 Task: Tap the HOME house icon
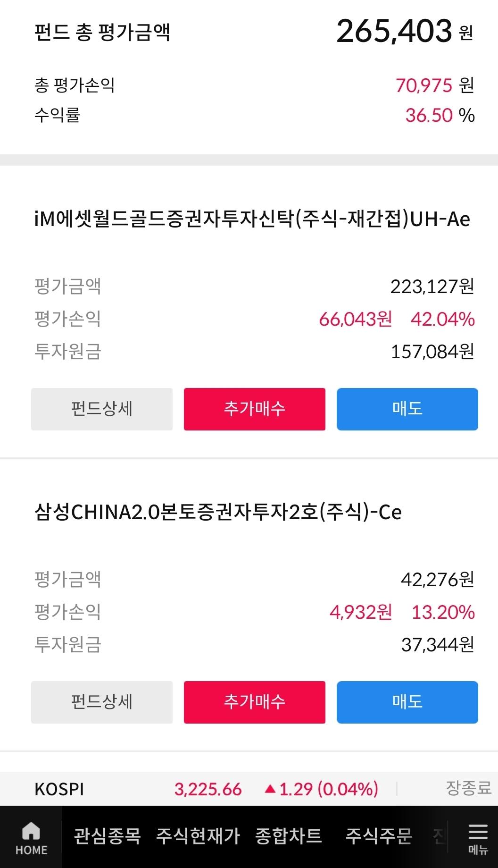[31, 832]
